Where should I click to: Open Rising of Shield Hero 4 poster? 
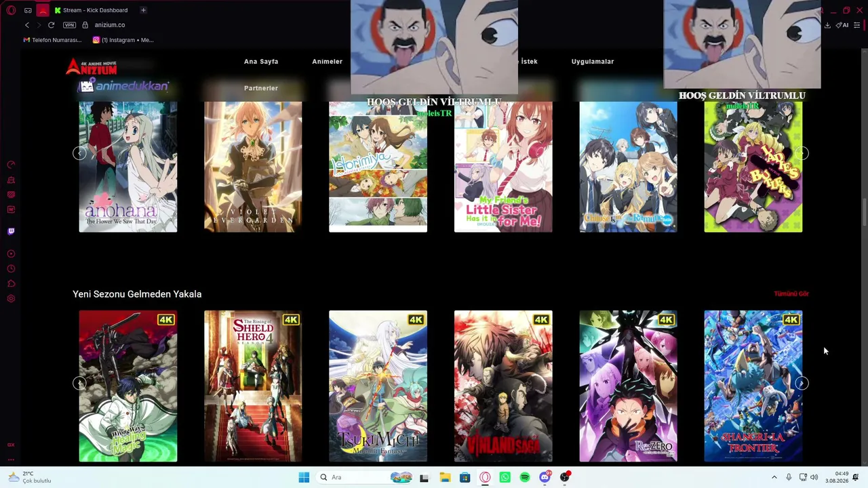pyautogui.click(x=253, y=386)
